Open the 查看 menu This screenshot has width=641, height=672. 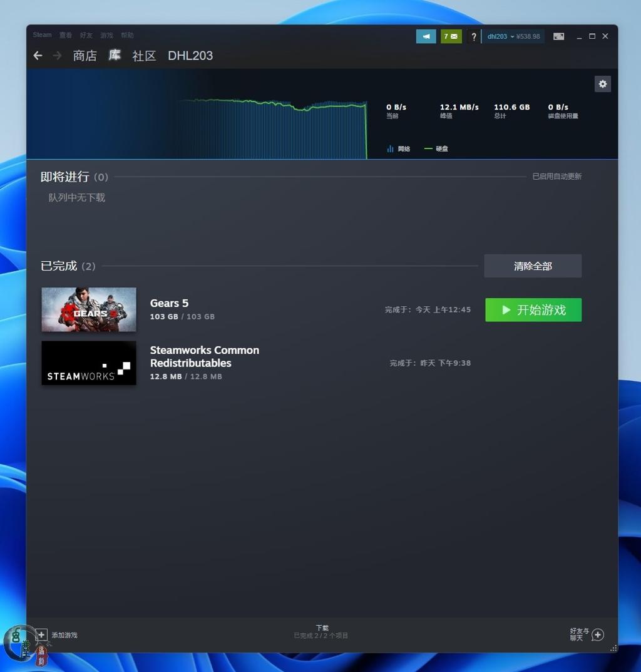tap(66, 35)
